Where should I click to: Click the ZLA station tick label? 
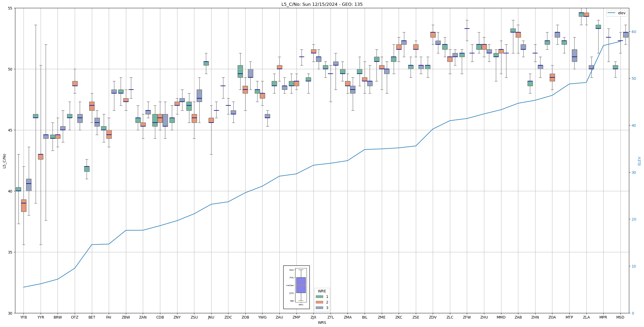[x=586, y=317]
